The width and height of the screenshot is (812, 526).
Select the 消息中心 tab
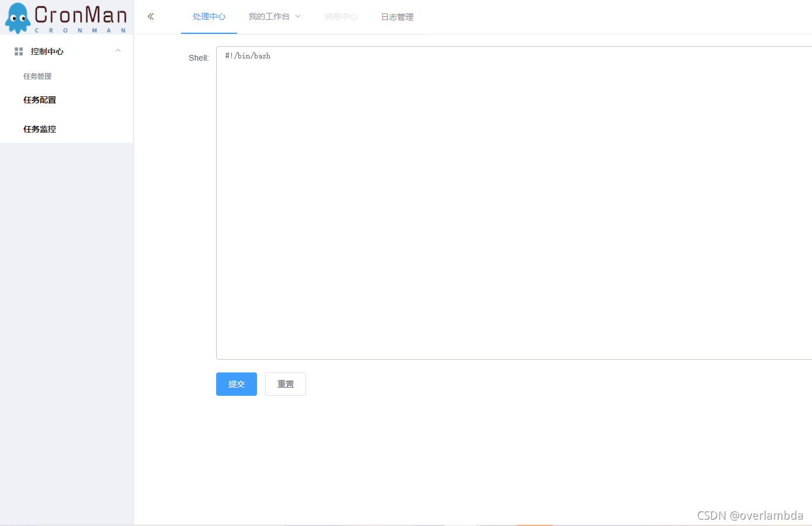[x=341, y=16]
